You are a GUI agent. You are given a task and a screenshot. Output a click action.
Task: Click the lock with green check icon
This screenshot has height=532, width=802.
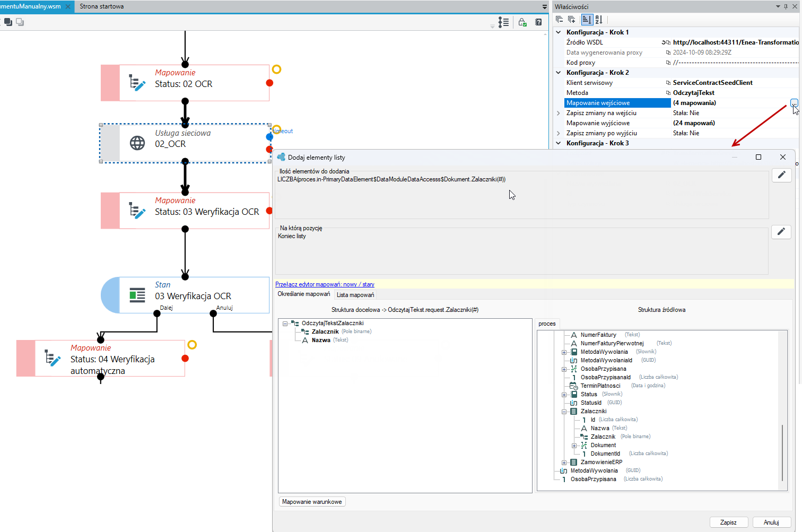[522, 22]
